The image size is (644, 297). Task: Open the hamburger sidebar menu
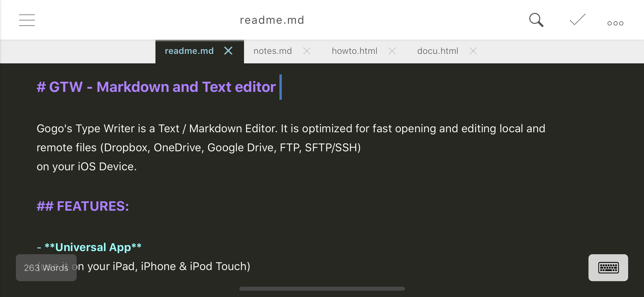click(x=27, y=20)
